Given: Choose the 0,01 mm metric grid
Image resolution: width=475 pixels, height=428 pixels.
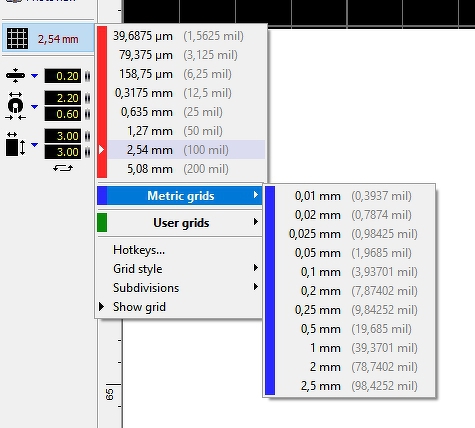Looking at the screenshot, I should tap(355, 196).
